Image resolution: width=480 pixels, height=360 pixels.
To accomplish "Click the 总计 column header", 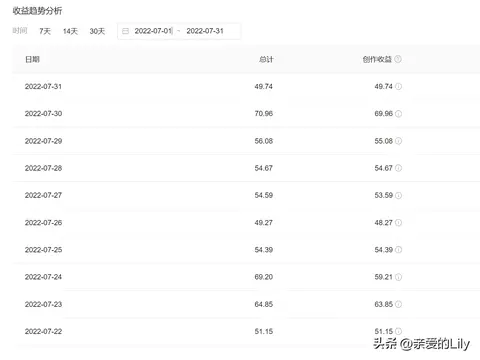I will click(266, 59).
